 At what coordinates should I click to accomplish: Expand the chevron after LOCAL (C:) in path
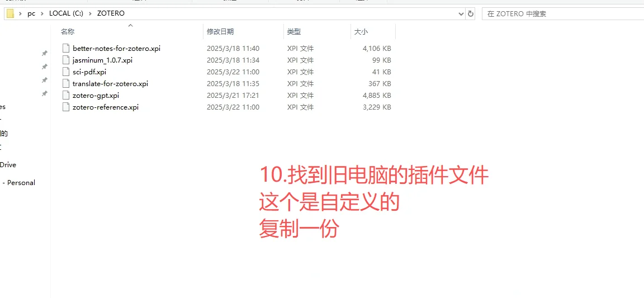[90, 13]
